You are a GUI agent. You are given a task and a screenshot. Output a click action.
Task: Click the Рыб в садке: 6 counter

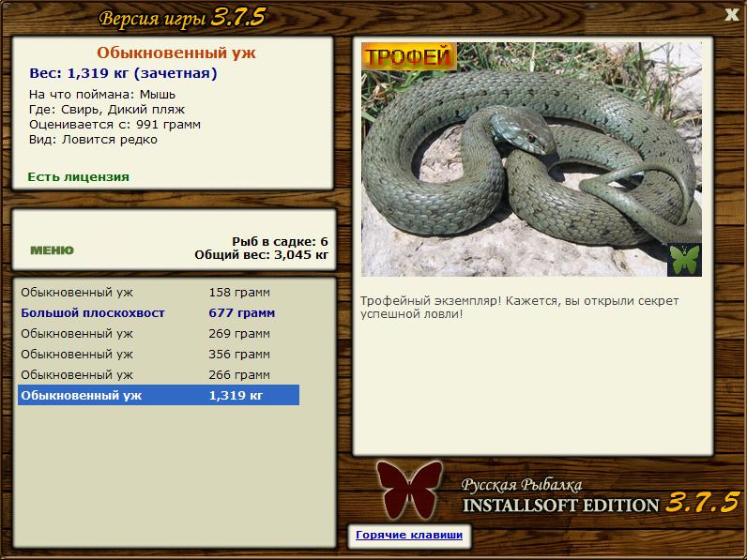(280, 241)
